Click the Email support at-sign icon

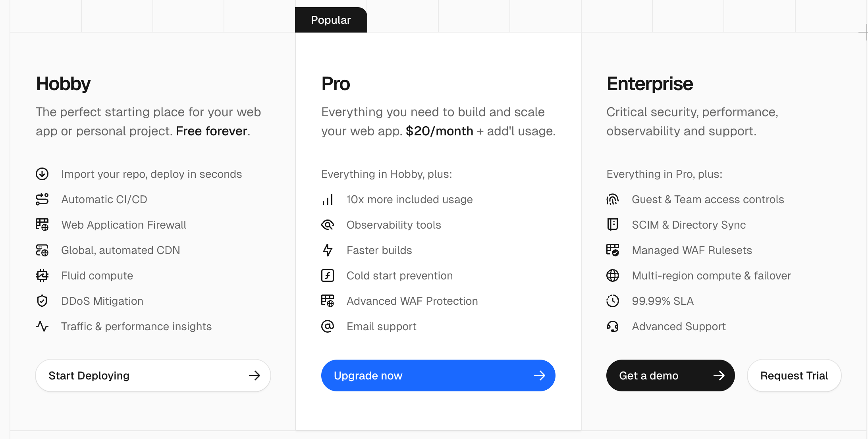pyautogui.click(x=328, y=326)
